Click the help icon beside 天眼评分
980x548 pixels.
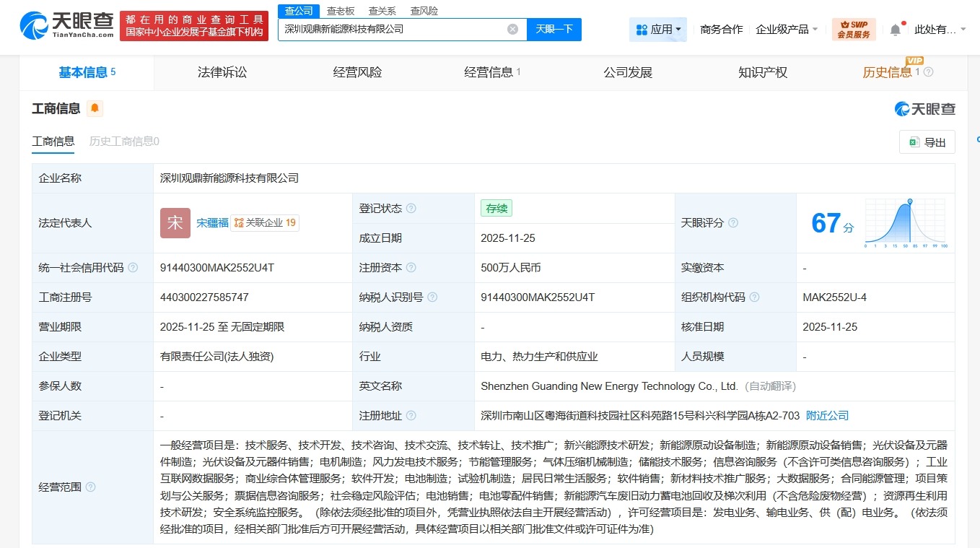[733, 223]
